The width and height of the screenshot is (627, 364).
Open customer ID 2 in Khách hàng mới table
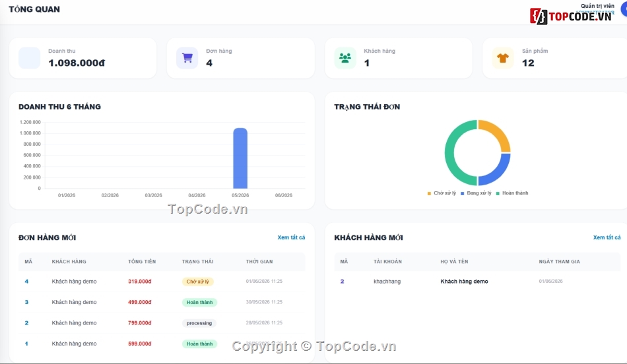point(342,282)
